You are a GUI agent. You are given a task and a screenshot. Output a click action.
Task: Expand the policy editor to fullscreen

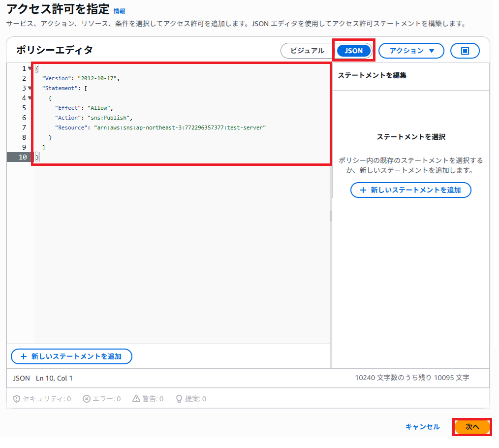(x=465, y=50)
